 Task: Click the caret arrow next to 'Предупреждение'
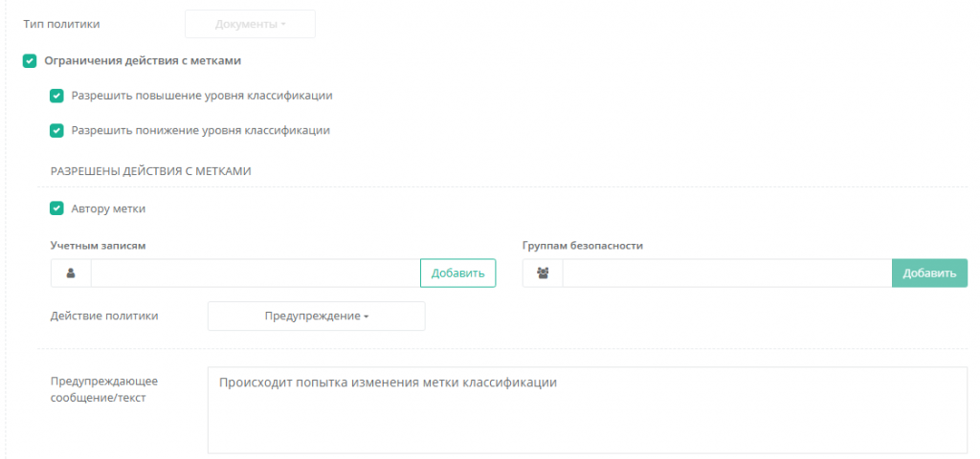pyautogui.click(x=367, y=317)
